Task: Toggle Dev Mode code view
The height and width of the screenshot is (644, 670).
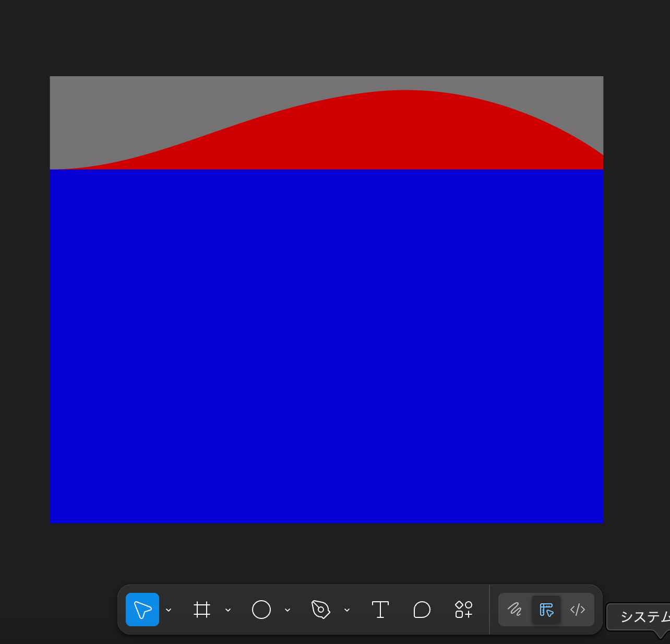Action: click(x=578, y=610)
